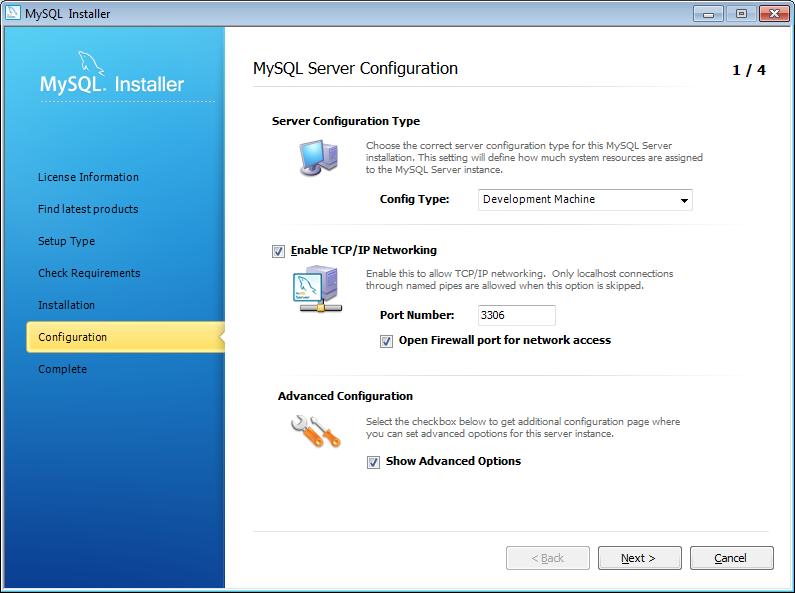Click the disabled < Back button
Screen dimensions: 795x593
[548, 558]
